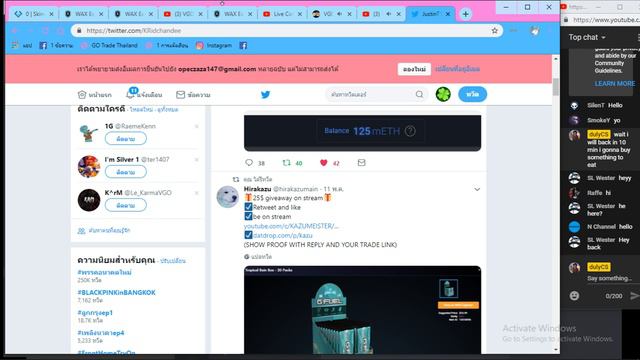The image size is (640, 360).
Task: Bookmark this page with the star icon
Action: (495, 31)
